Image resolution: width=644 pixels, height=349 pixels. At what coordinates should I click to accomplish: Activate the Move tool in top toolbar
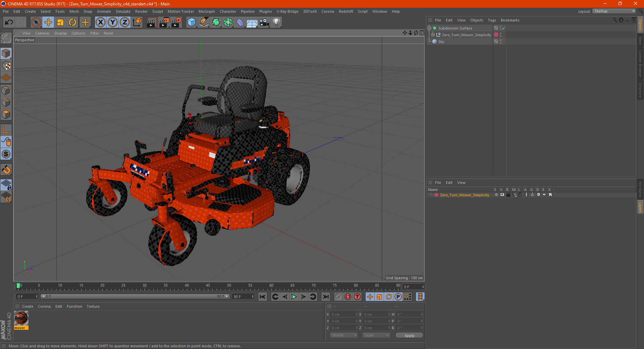tap(48, 22)
